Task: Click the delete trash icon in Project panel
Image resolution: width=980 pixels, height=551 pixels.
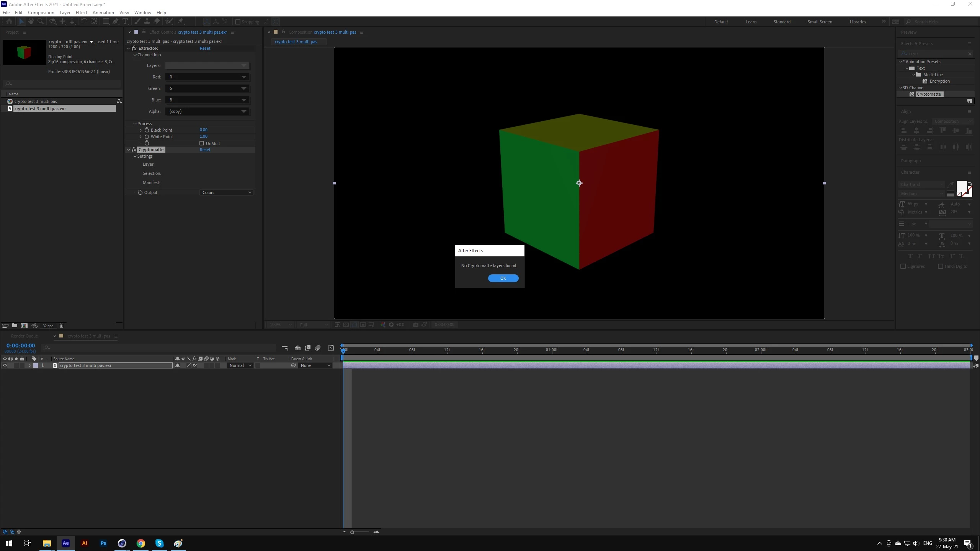Action: click(61, 326)
